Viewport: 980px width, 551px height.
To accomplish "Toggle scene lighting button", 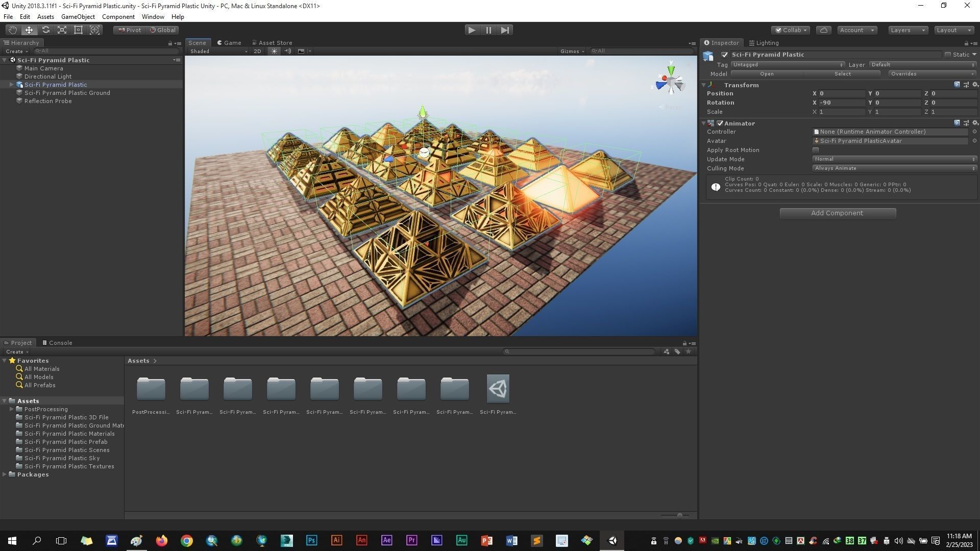I will click(274, 51).
